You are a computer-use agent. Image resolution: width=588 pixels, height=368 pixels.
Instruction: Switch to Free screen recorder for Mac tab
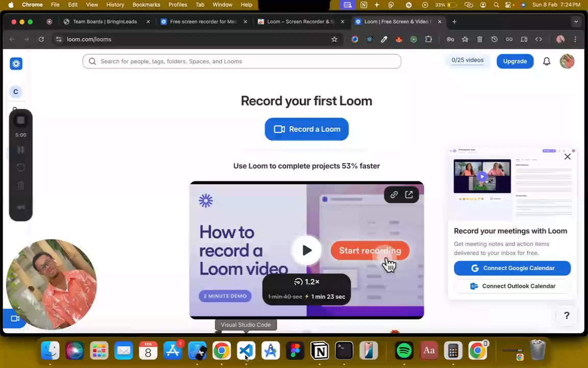[x=203, y=22]
